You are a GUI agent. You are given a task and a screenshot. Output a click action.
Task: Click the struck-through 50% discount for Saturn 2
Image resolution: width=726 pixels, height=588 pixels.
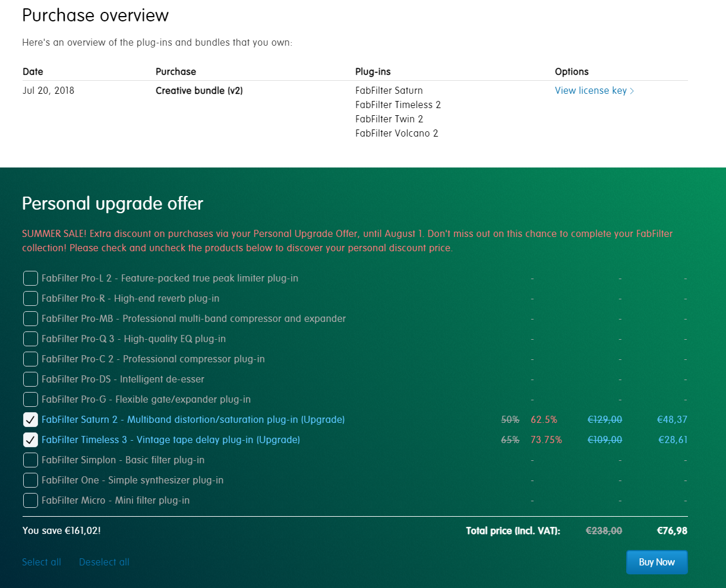[510, 419]
